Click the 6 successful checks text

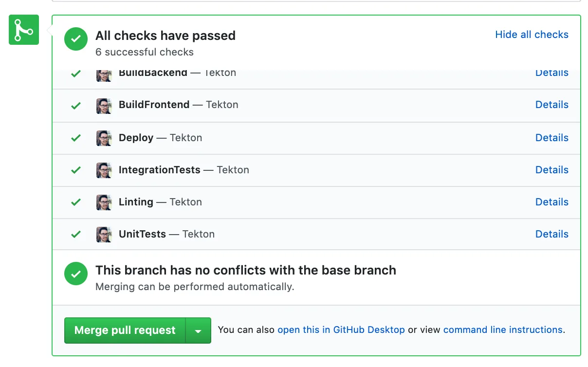click(145, 52)
